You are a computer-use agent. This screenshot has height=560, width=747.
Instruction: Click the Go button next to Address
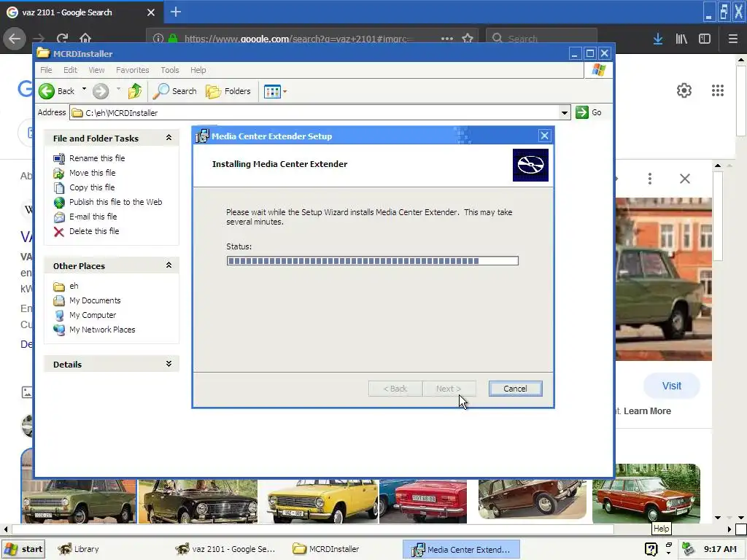click(x=589, y=112)
